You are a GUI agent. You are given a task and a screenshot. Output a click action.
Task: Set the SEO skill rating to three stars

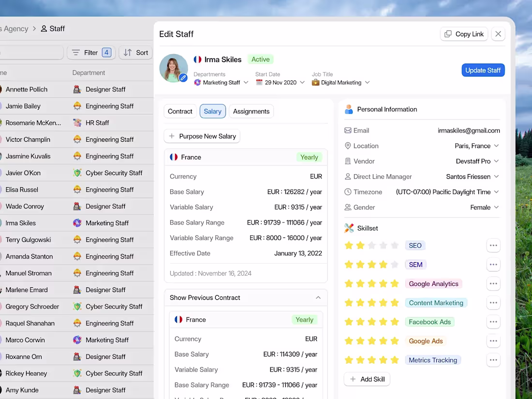(371, 245)
